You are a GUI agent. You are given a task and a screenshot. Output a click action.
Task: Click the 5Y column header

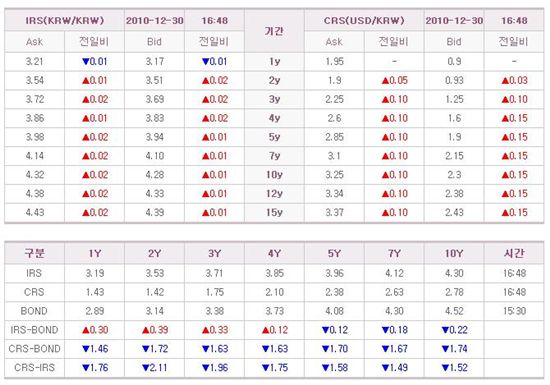[x=334, y=254]
